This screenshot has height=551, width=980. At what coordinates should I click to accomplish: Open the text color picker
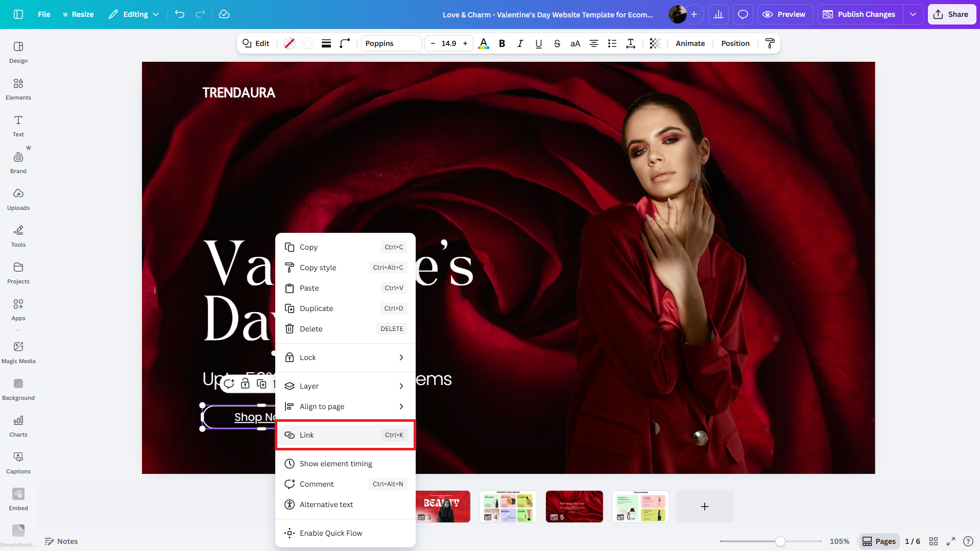coord(483,43)
